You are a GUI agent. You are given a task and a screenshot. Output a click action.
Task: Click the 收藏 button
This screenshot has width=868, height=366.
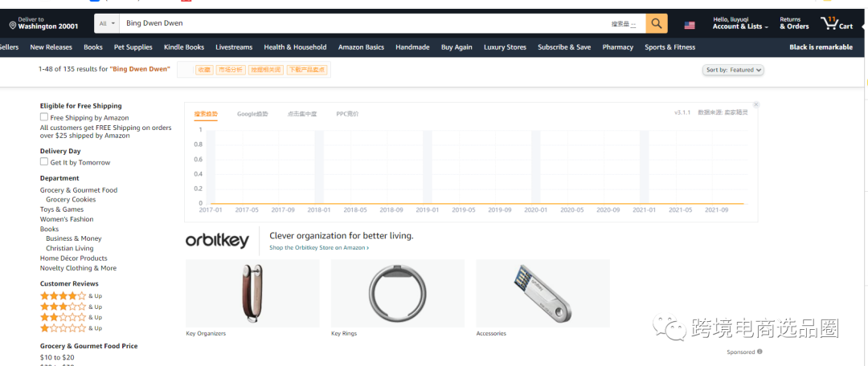coord(204,70)
